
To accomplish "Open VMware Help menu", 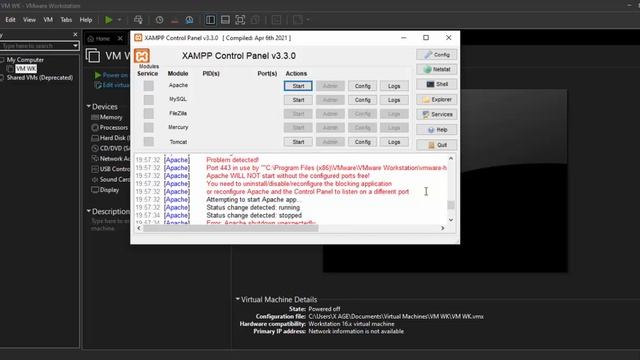I will [x=86, y=20].
